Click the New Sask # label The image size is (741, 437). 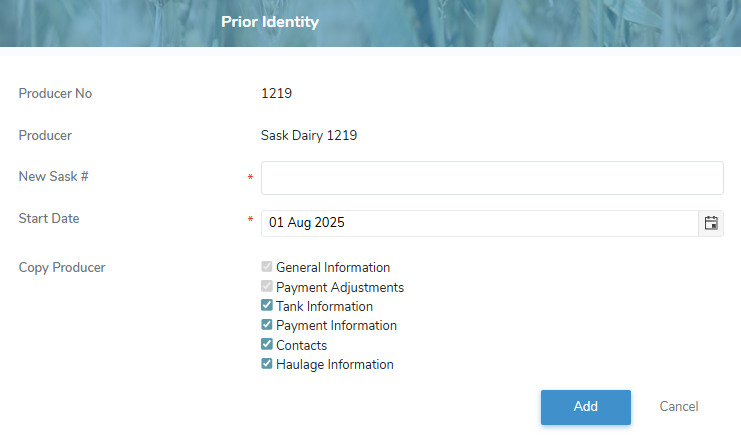click(54, 177)
